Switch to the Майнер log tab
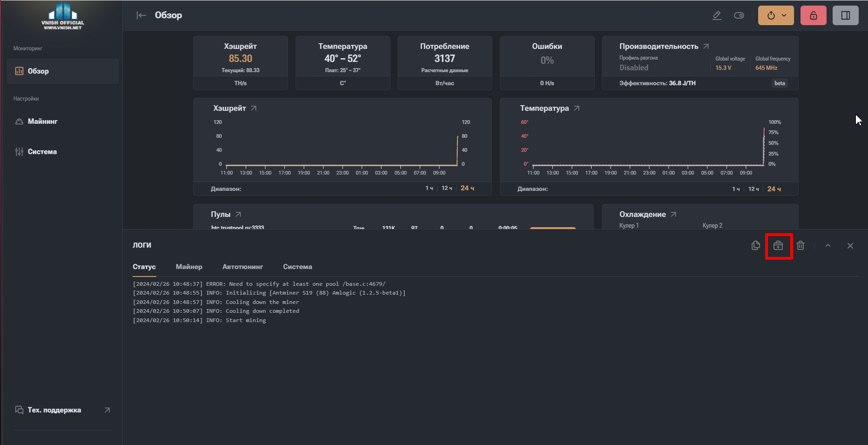This screenshot has width=868, height=445. point(189,267)
